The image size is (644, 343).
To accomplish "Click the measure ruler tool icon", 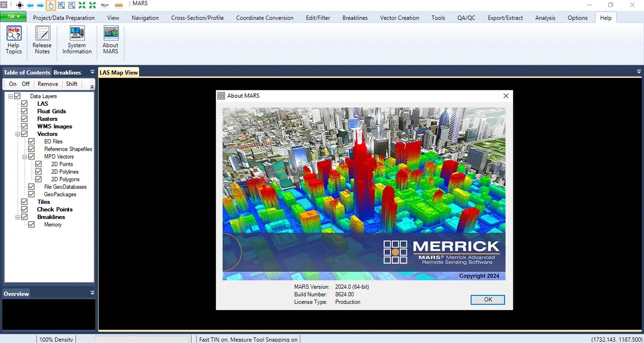I will click(119, 5).
